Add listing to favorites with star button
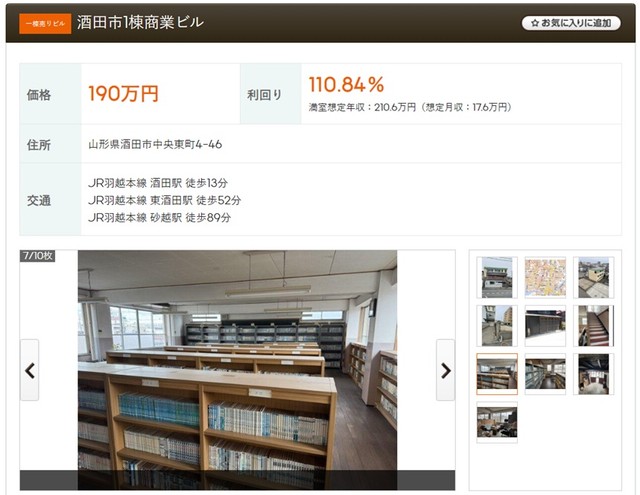 571,23
